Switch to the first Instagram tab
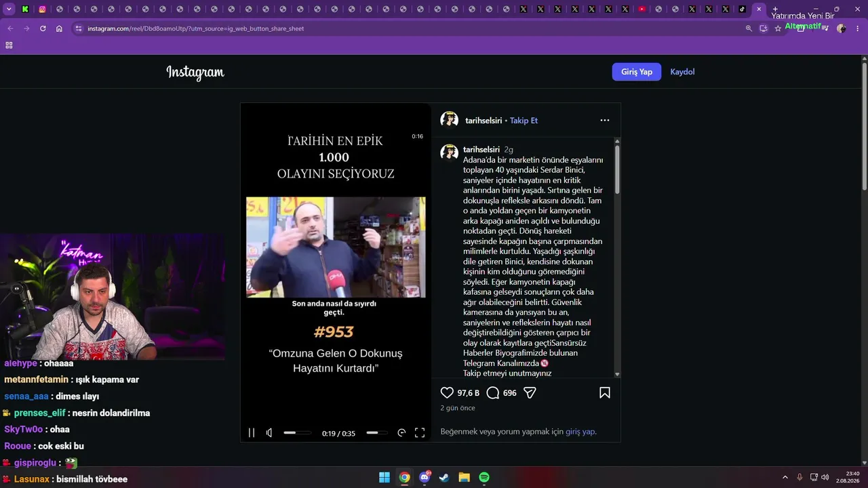The width and height of the screenshot is (868, 488). [42, 9]
